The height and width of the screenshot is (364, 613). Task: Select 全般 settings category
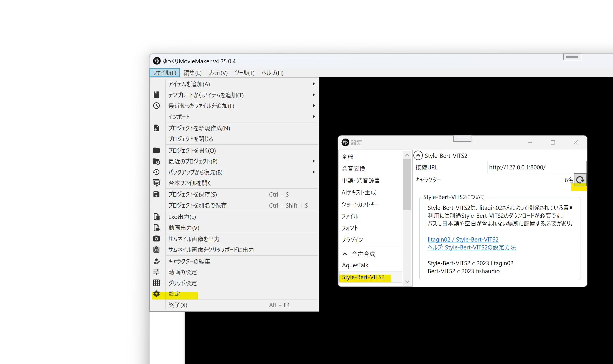(x=371, y=156)
